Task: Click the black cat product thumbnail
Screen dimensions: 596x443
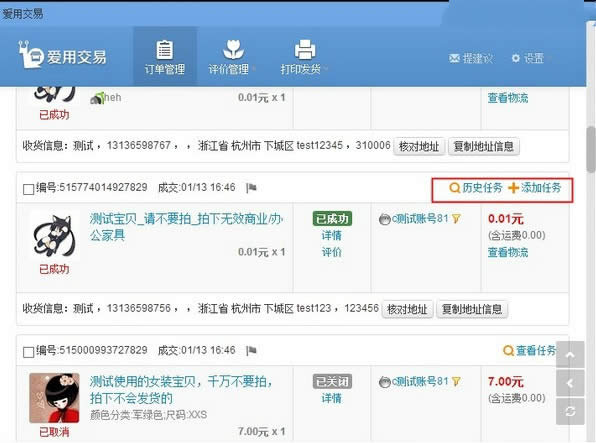Action: click(x=55, y=236)
